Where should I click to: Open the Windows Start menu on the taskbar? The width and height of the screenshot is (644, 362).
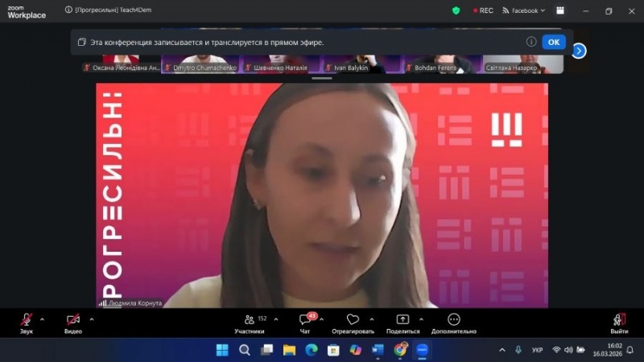pos(222,350)
